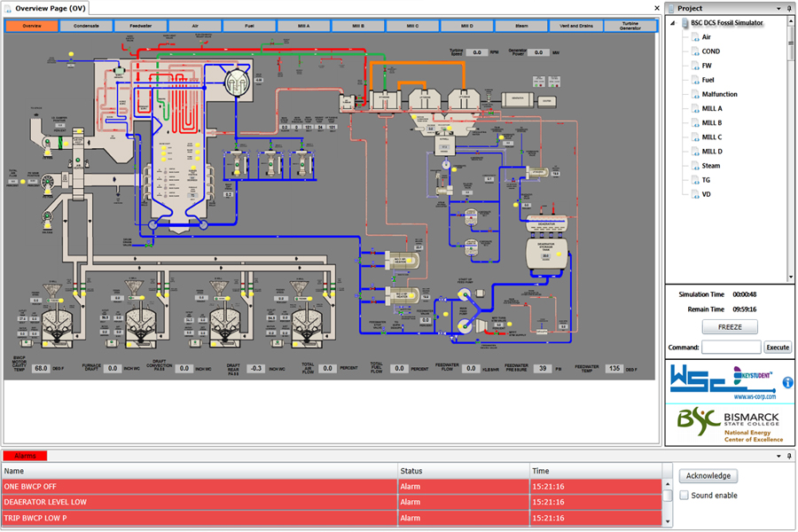Image resolution: width=798 pixels, height=532 pixels.
Task: Click the blue info icon beside WSC logo
Action: 787,383
